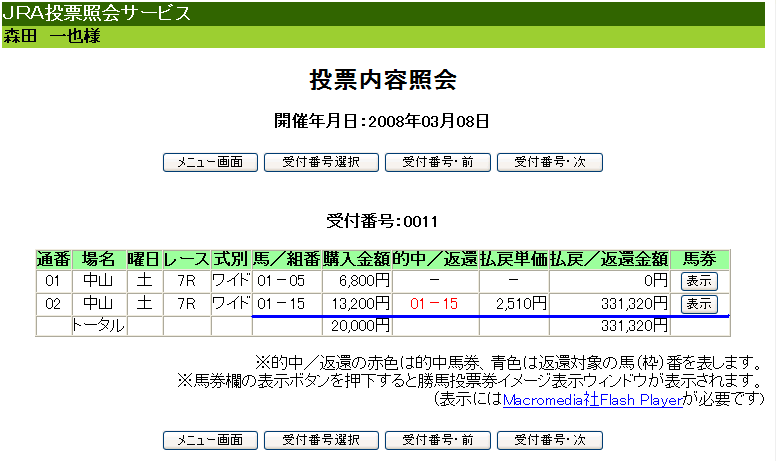The image size is (776, 461).
Task: Click the 13,200円 purchase amount cell
Action: [356, 304]
